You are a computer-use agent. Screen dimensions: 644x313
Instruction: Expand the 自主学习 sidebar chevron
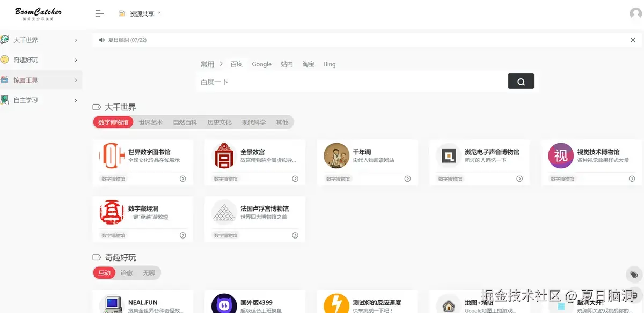point(76,100)
